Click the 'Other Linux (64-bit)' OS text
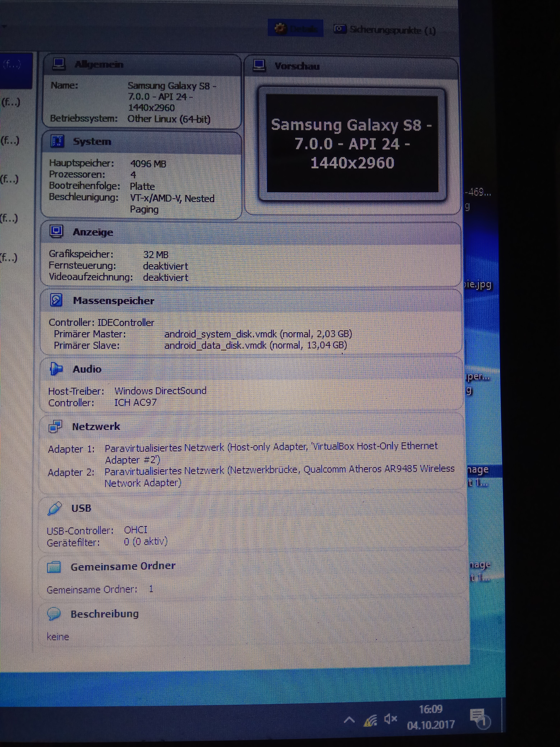 pos(169,119)
